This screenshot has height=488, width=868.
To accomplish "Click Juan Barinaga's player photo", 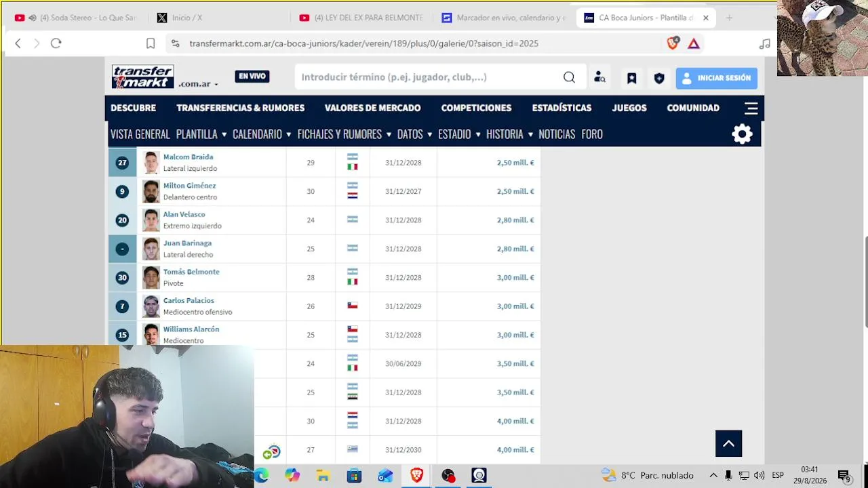I will [151, 249].
